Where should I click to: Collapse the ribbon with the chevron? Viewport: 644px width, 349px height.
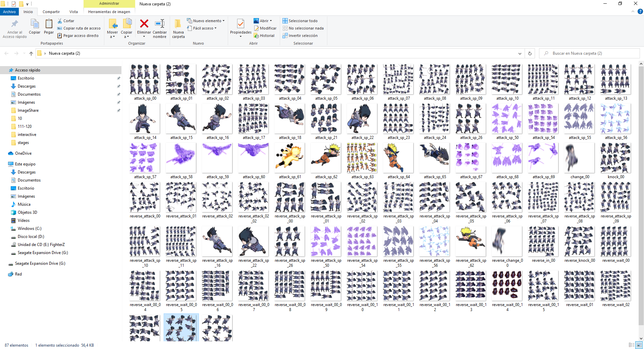[633, 11]
